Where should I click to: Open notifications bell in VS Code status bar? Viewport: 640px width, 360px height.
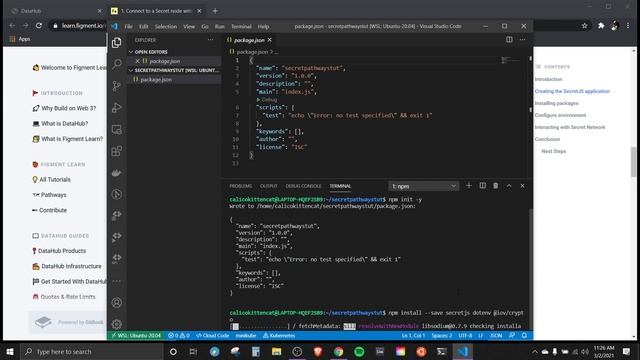[x=524, y=336]
